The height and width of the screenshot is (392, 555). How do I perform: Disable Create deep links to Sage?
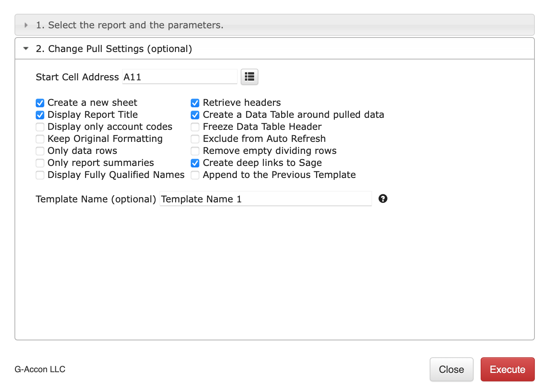(x=195, y=163)
